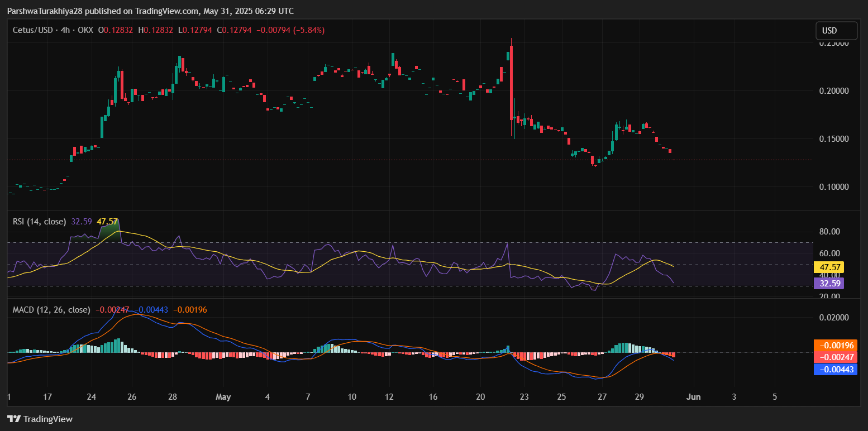Click the 80.00 level on RSI scale
Screen dimensions: 868x431
(x=828, y=231)
